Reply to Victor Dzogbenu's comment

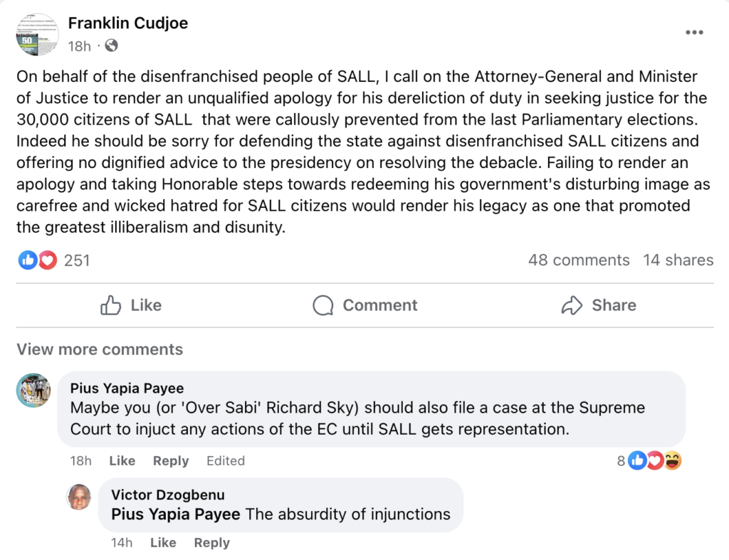point(212,543)
